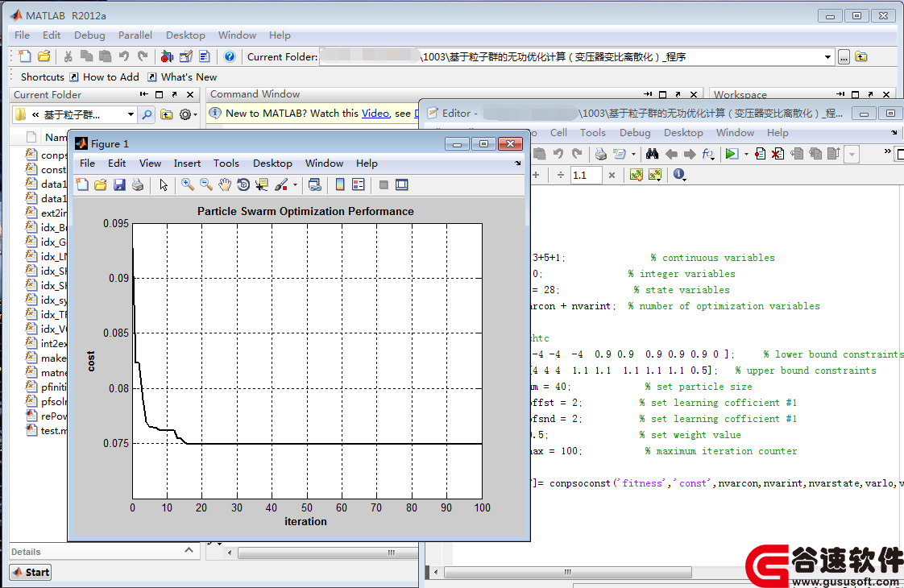Go up one folder level in MATLAB toolbar
The width and height of the screenshot is (904, 588).
click(x=860, y=56)
